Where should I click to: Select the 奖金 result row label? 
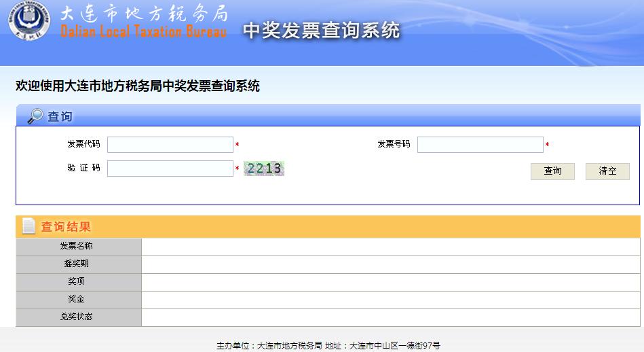click(x=77, y=299)
